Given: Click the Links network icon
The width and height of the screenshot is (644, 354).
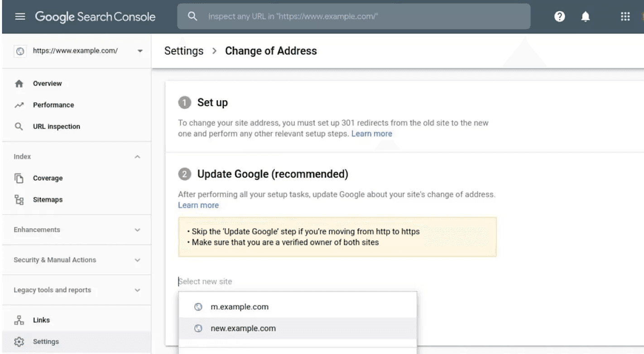Looking at the screenshot, I should (19, 320).
